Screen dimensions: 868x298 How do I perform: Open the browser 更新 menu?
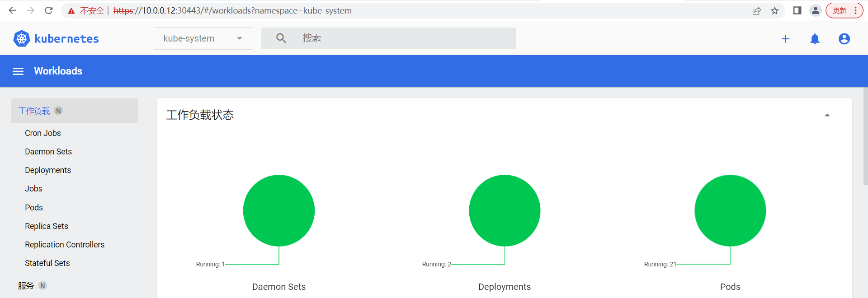pos(844,10)
